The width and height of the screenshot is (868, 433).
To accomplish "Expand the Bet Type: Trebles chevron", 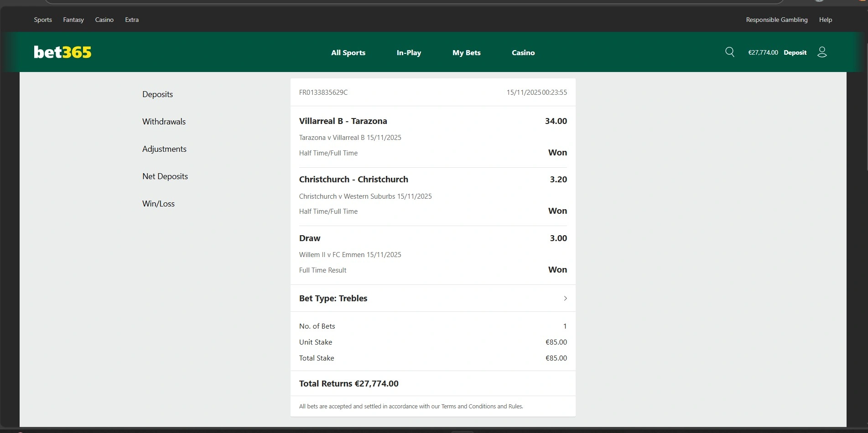I will tap(565, 299).
